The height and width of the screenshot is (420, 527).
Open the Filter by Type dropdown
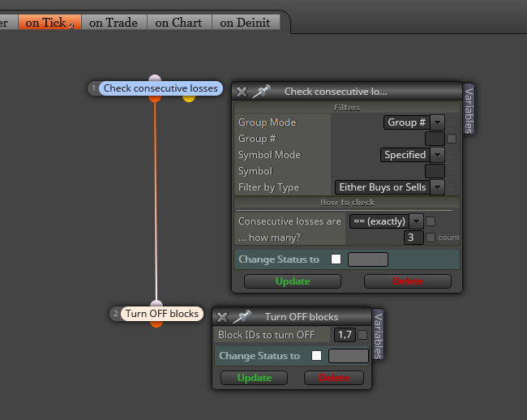pos(390,187)
